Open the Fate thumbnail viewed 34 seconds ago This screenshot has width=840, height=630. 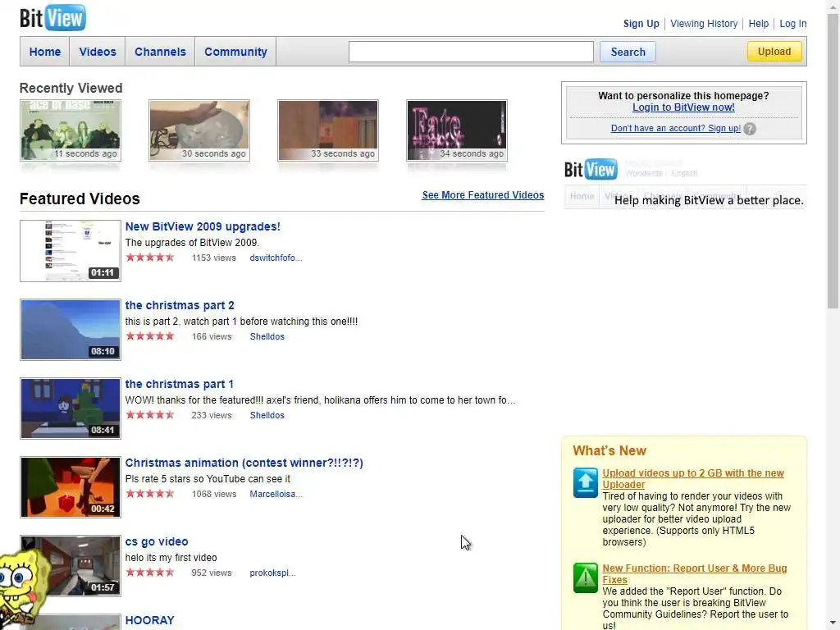tap(457, 130)
